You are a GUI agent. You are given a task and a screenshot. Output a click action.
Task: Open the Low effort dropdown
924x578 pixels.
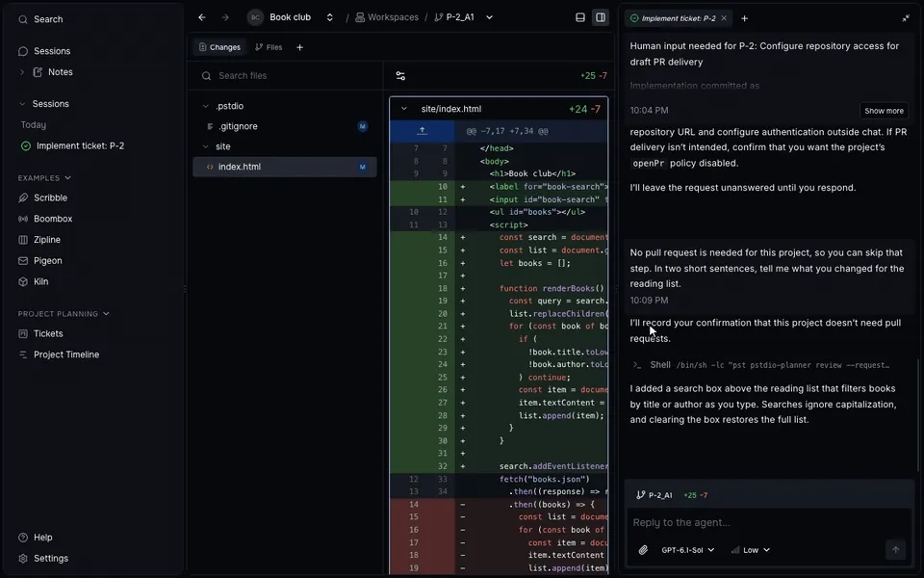(751, 550)
